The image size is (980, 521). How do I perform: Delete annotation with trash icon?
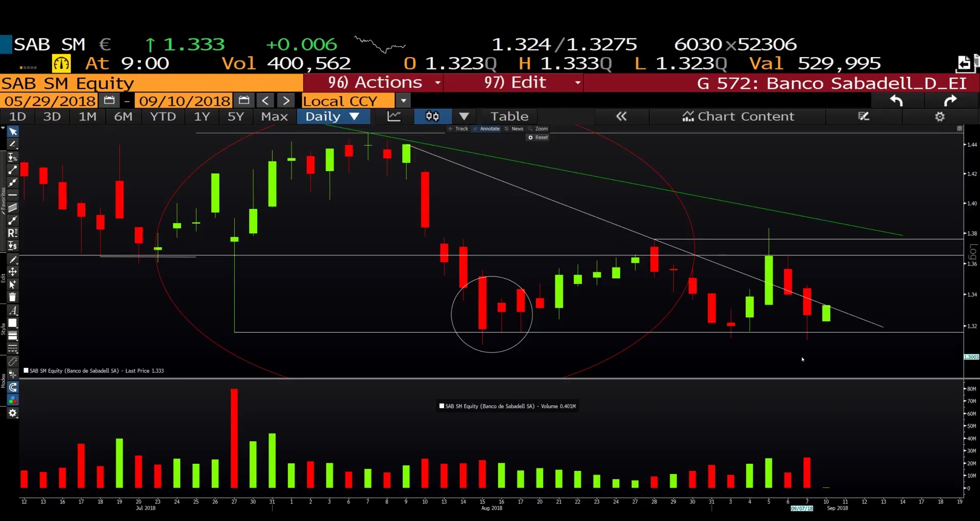pos(13,297)
